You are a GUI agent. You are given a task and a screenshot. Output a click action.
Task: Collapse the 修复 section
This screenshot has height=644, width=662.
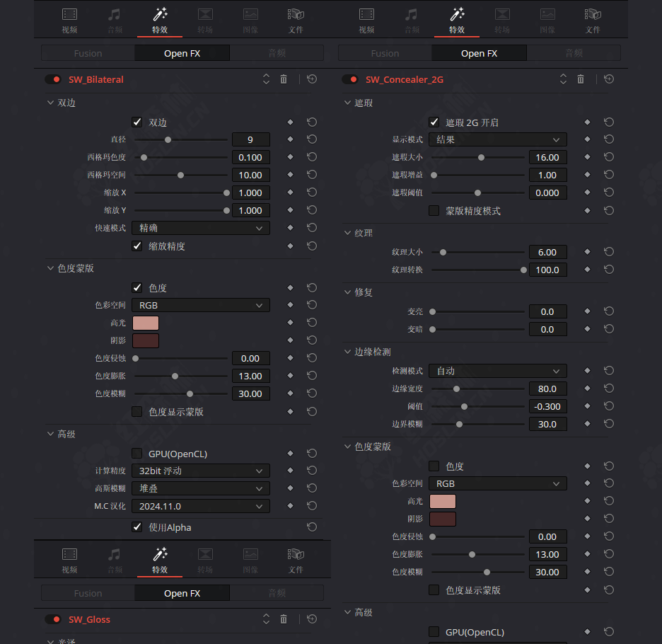coord(347,292)
